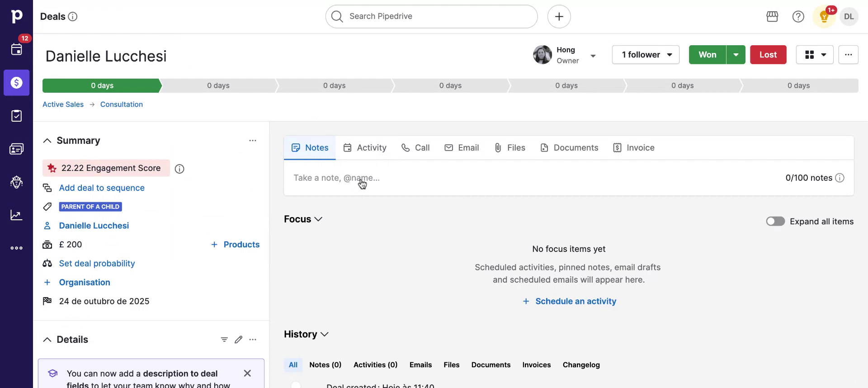Open Insights chart icon in sidebar

(x=16, y=215)
